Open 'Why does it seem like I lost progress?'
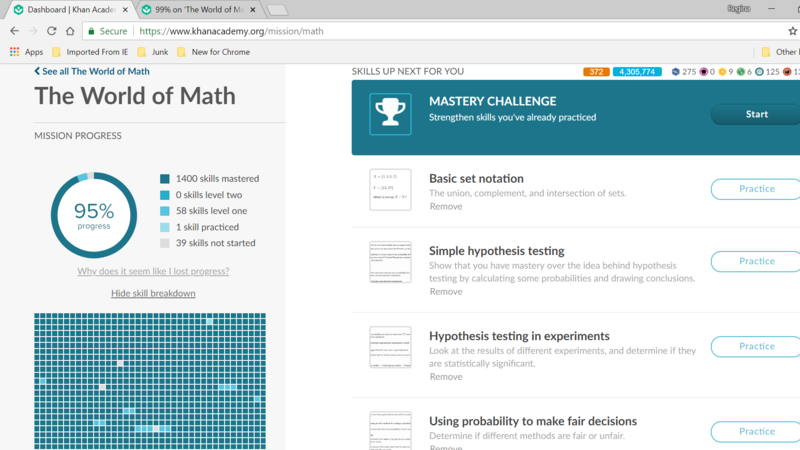 click(x=153, y=272)
